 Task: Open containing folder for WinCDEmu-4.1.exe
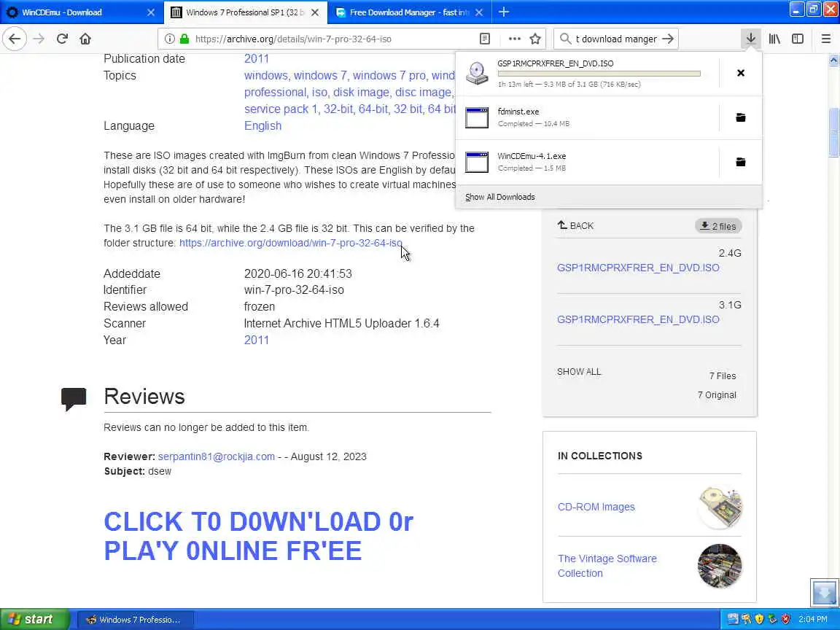coord(740,162)
